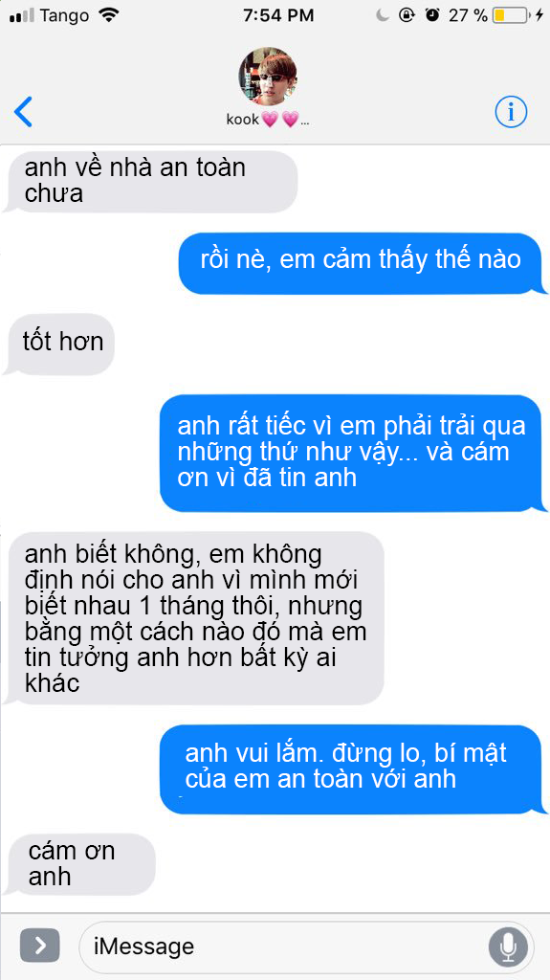Tap the 7:54 PM clock
The image size is (550, 980).
tap(278, 15)
